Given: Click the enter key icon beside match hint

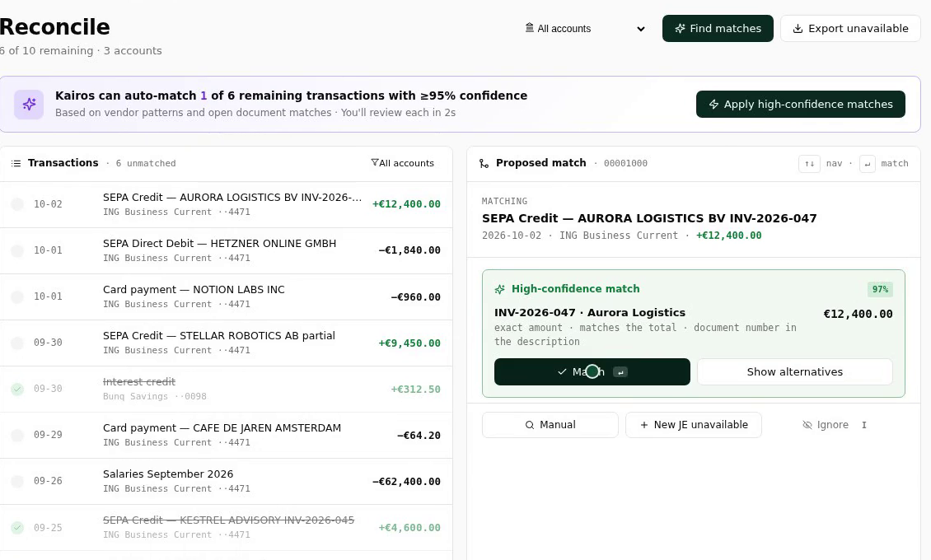Looking at the screenshot, I should [x=868, y=164].
